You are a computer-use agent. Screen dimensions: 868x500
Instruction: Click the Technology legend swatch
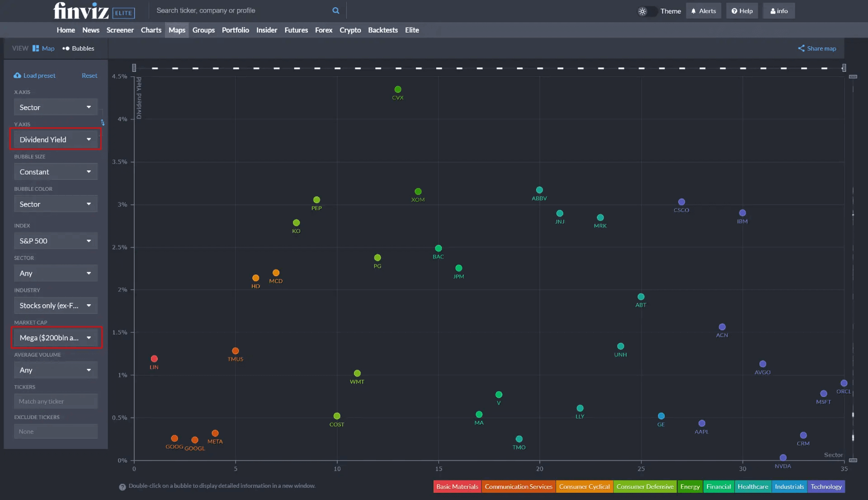(826, 486)
